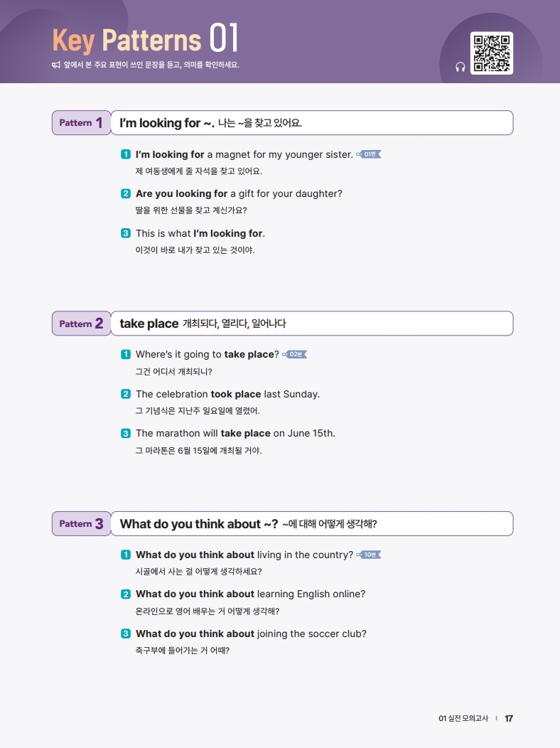The image size is (560, 748).
Task: Select the Pattern 3 label
Action: click(81, 524)
